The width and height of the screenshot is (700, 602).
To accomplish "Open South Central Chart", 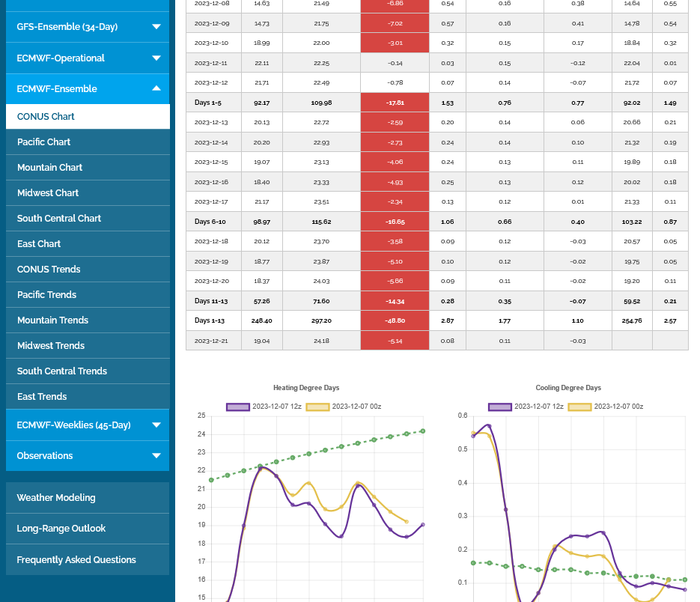I will [x=59, y=219].
